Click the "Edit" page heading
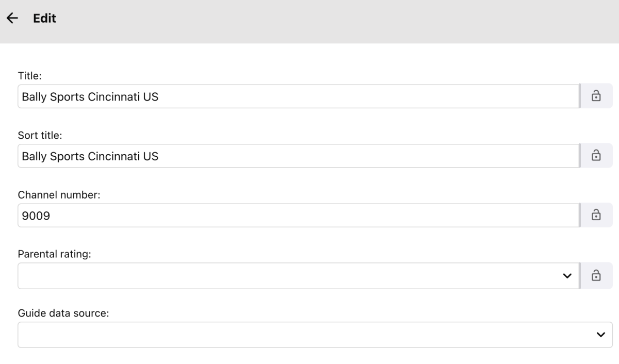619x364 pixels. coord(44,19)
